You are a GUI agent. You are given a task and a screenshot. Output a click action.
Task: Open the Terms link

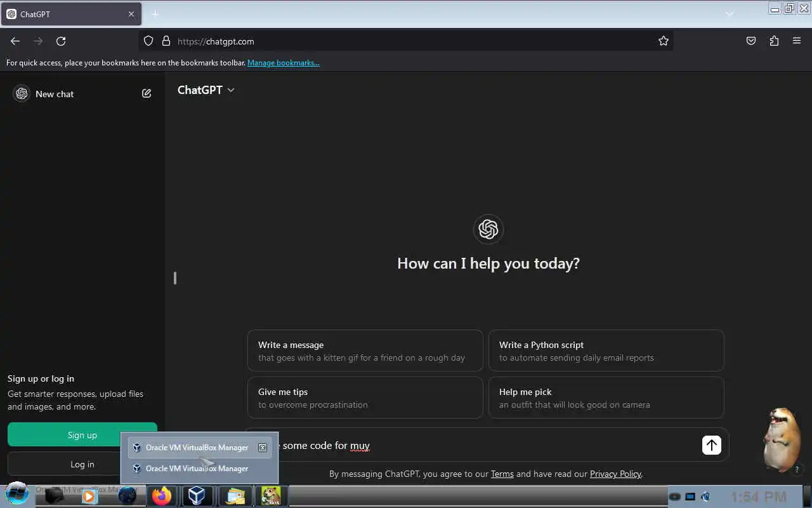click(x=502, y=474)
